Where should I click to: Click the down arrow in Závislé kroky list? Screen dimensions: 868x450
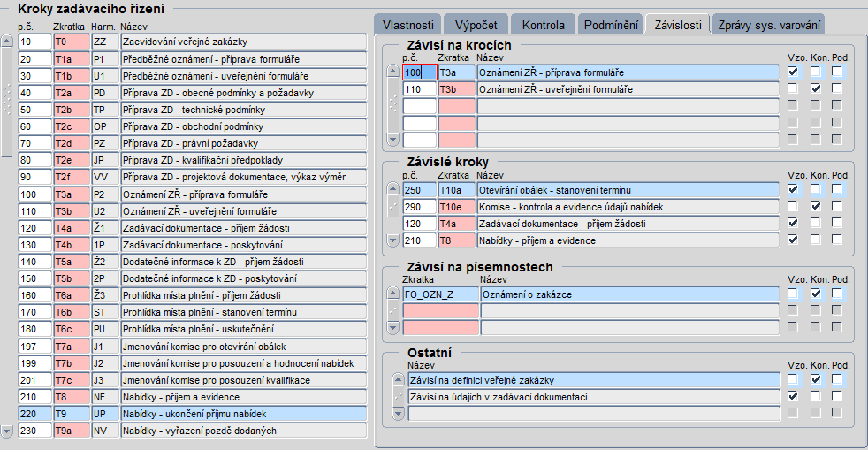coord(393,240)
